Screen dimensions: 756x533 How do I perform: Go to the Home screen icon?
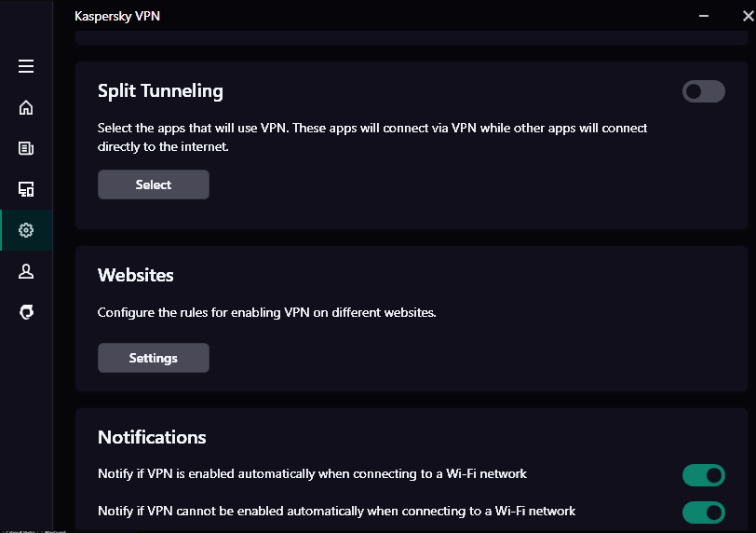[x=26, y=107]
